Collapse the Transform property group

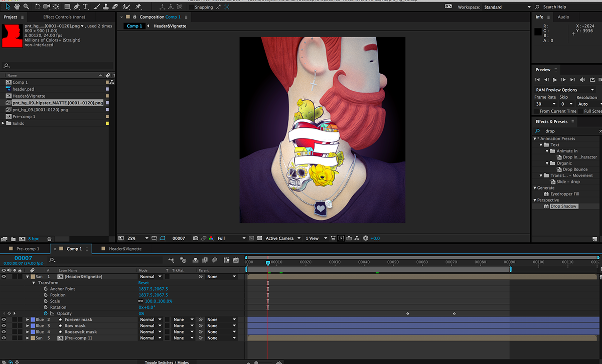(x=34, y=283)
